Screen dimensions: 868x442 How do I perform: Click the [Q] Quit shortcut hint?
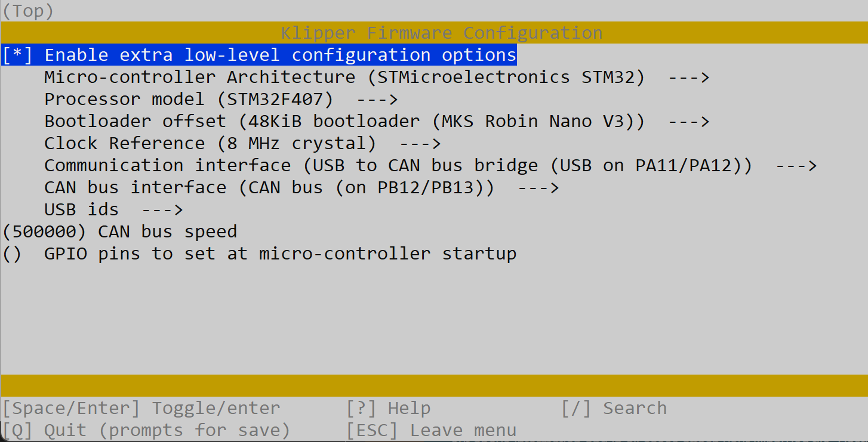(146, 431)
